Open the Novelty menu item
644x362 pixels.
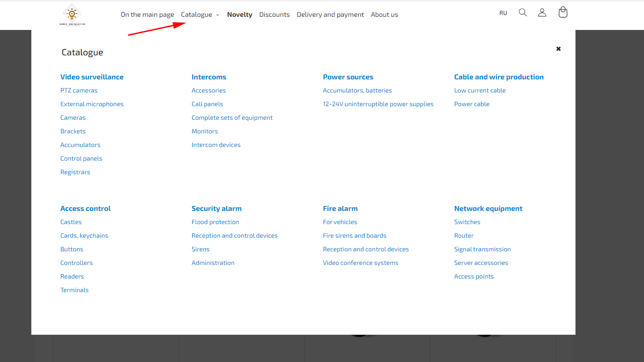[239, 15]
